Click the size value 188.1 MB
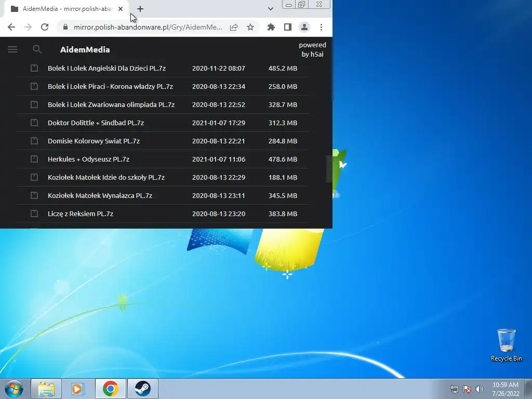532x399 pixels. coord(283,178)
